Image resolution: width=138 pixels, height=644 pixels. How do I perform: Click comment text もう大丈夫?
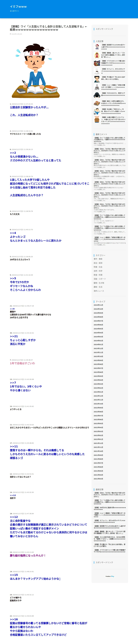[15, 214]
